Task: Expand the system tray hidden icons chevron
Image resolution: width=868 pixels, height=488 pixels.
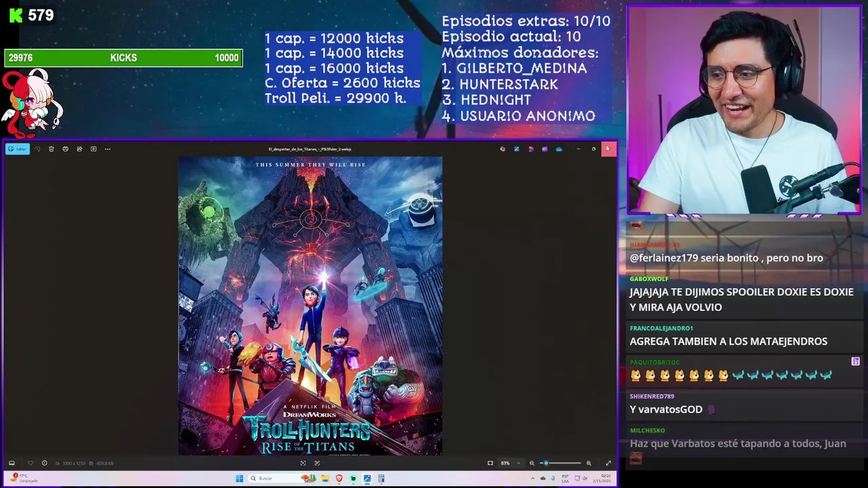Action: [x=532, y=479]
